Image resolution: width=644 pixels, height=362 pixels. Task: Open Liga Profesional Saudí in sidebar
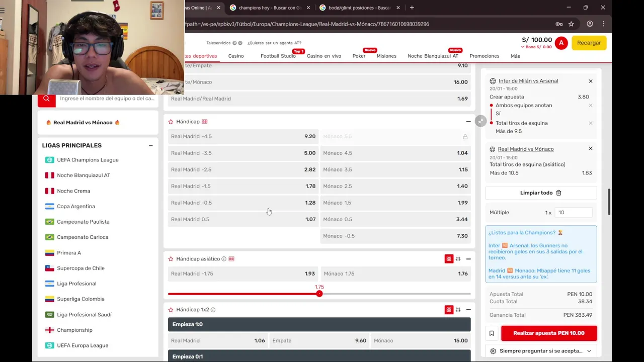tap(85, 315)
